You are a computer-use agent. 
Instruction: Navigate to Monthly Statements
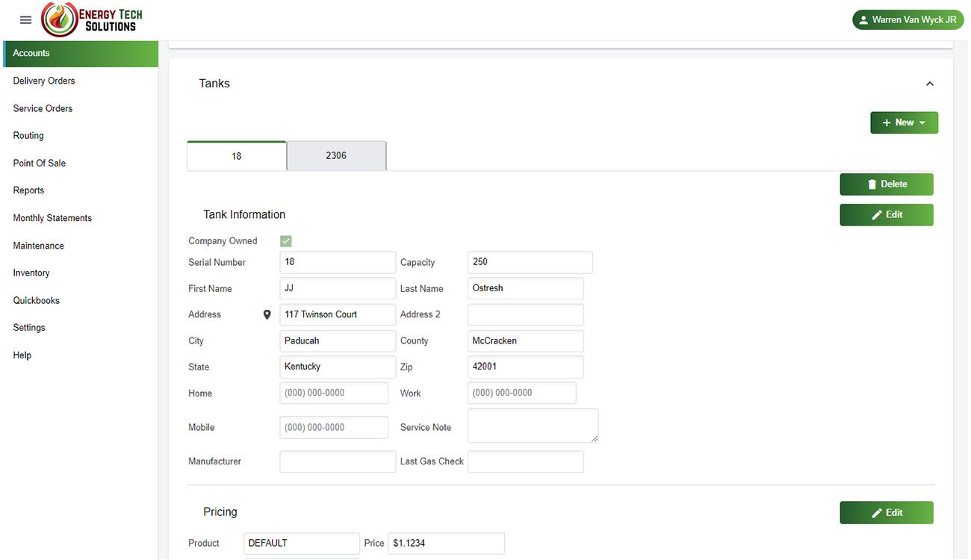[x=52, y=218]
